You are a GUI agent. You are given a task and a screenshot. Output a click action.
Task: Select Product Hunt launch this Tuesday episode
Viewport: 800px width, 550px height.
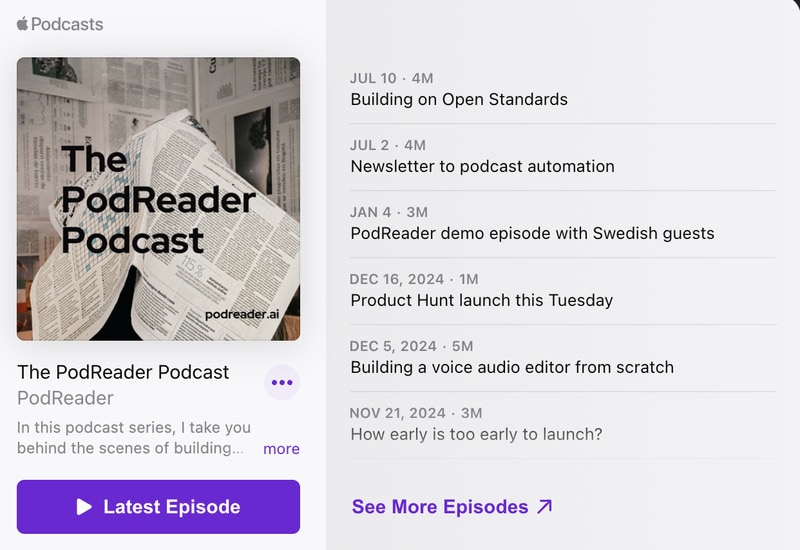481,300
